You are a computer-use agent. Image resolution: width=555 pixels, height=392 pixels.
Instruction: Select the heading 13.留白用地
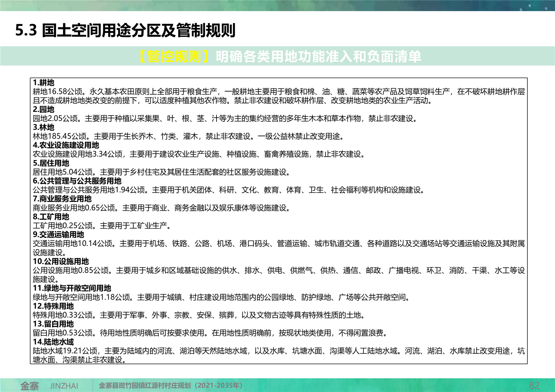point(54,324)
